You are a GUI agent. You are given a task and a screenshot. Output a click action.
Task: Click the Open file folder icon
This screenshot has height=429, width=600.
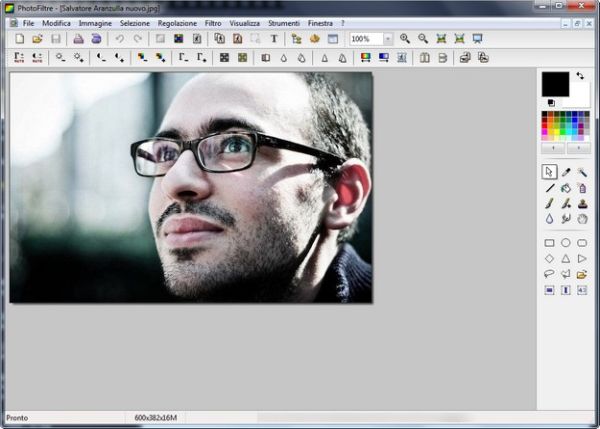coord(37,39)
